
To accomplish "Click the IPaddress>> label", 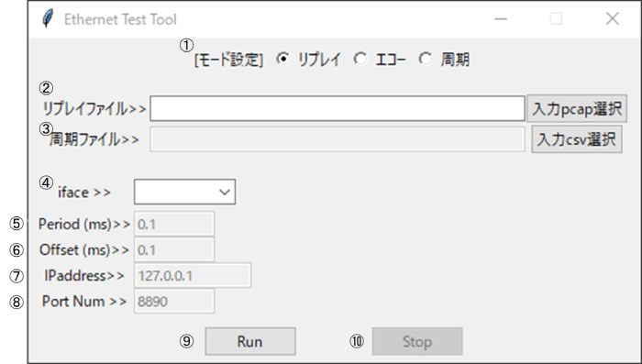I will 84,276.
